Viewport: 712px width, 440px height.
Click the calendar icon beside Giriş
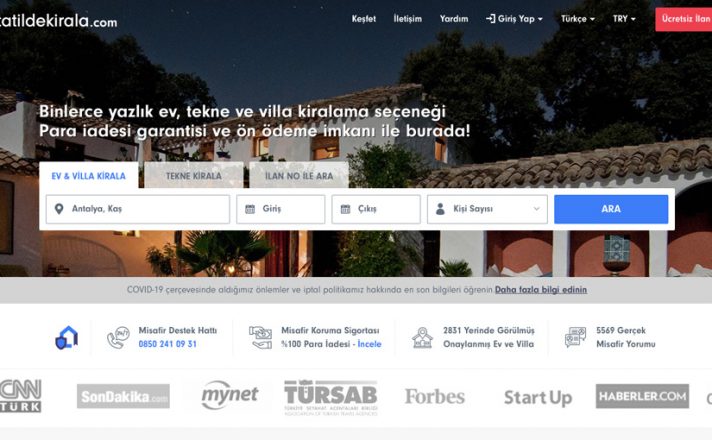coord(250,209)
